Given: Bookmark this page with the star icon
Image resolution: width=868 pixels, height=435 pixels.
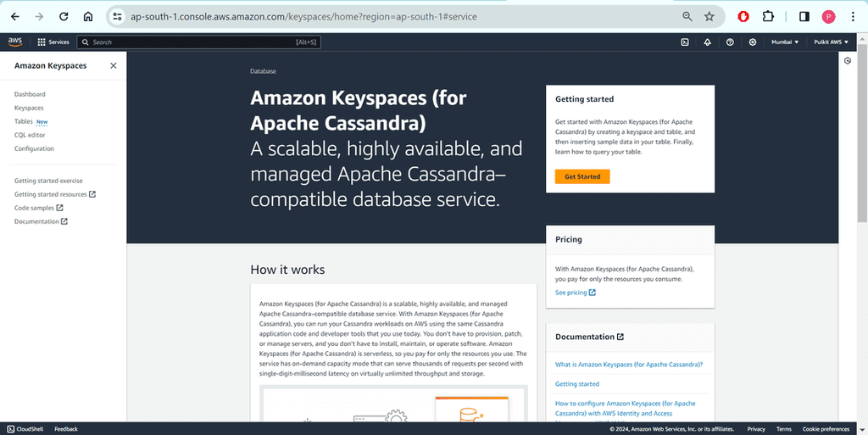Looking at the screenshot, I should 709,16.
